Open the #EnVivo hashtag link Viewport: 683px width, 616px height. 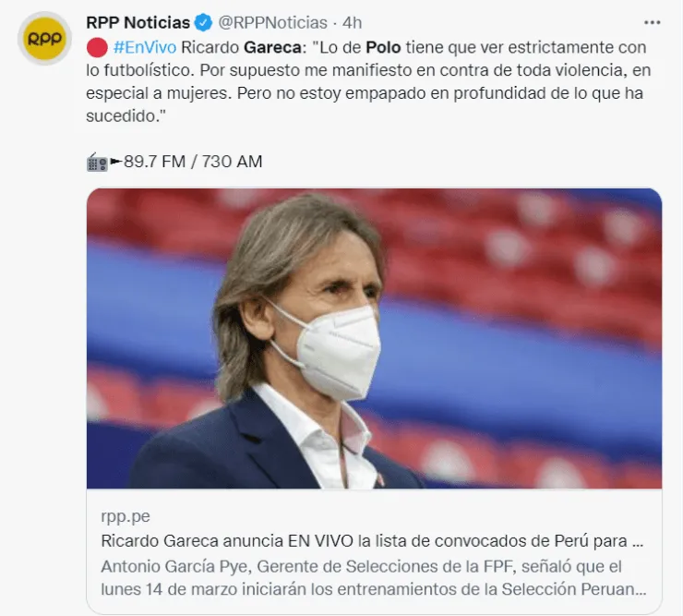tap(145, 47)
